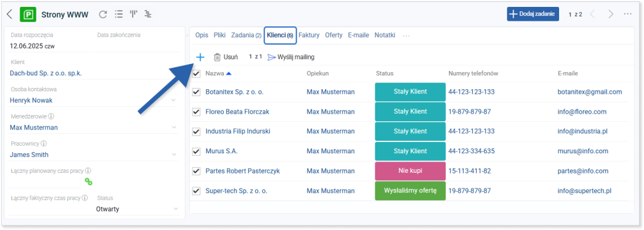Click email info@industria.pl

pyautogui.click(x=582, y=131)
